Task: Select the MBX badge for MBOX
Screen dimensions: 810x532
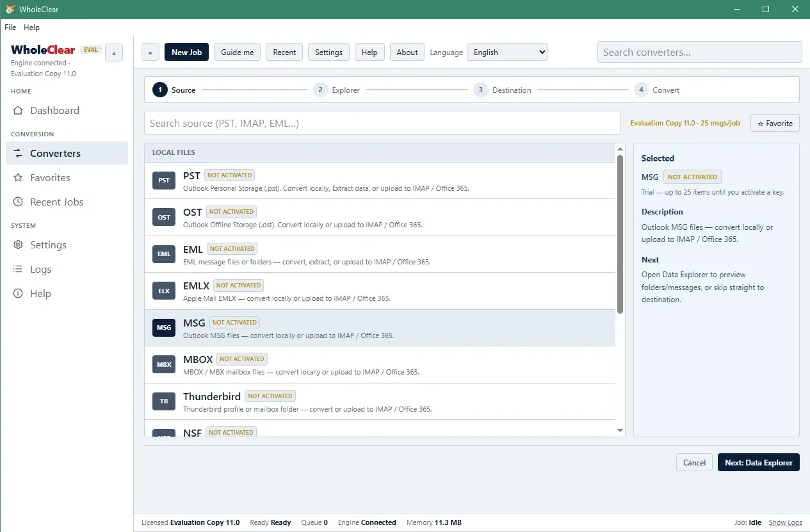Action: point(164,365)
